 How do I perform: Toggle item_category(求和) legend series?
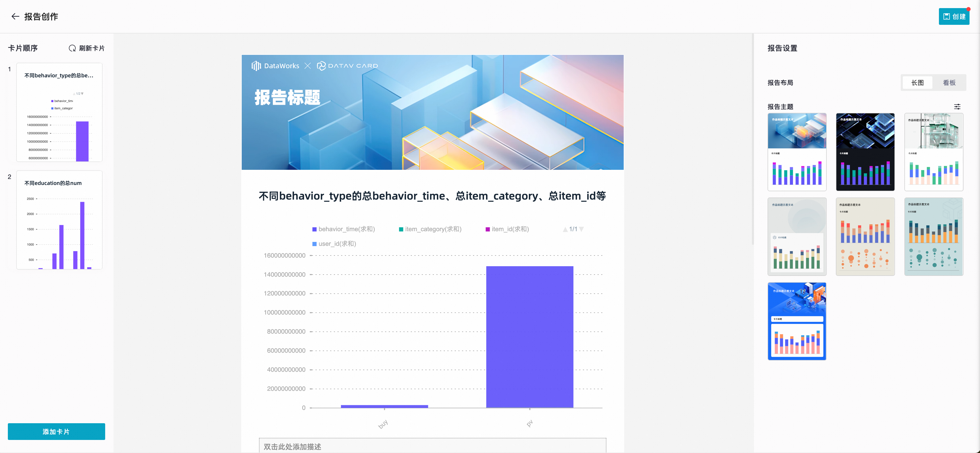click(x=430, y=229)
